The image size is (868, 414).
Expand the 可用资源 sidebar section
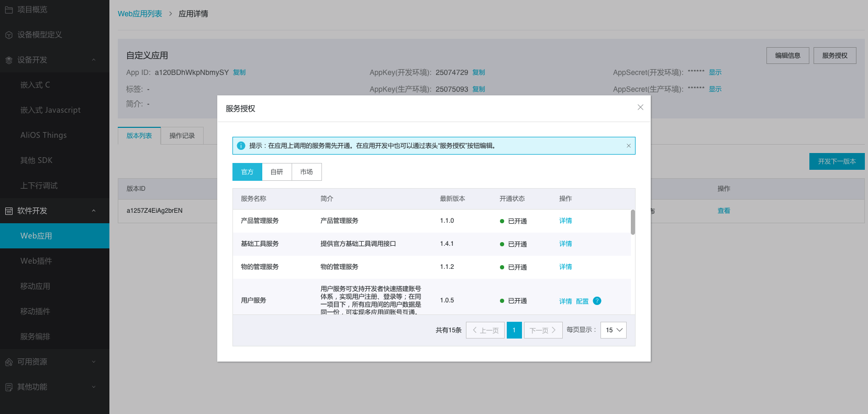tap(94, 362)
